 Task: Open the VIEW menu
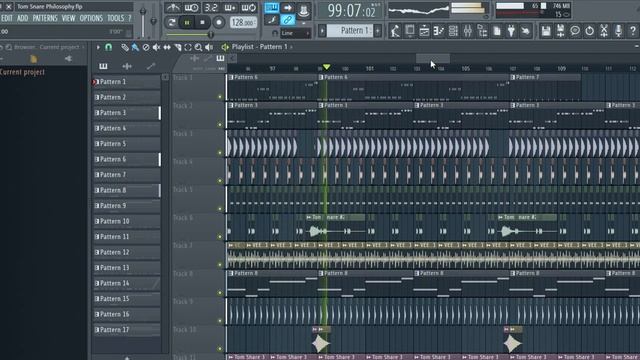[x=68, y=18]
